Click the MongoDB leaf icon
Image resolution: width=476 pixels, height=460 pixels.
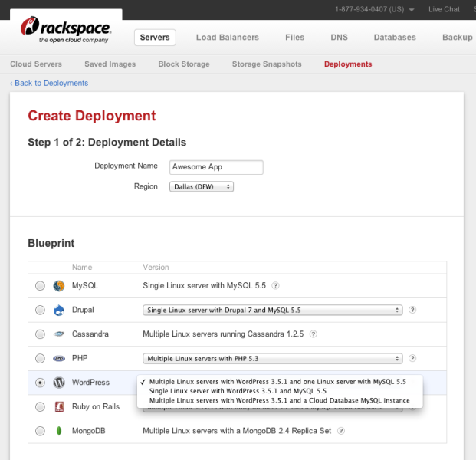tap(59, 431)
